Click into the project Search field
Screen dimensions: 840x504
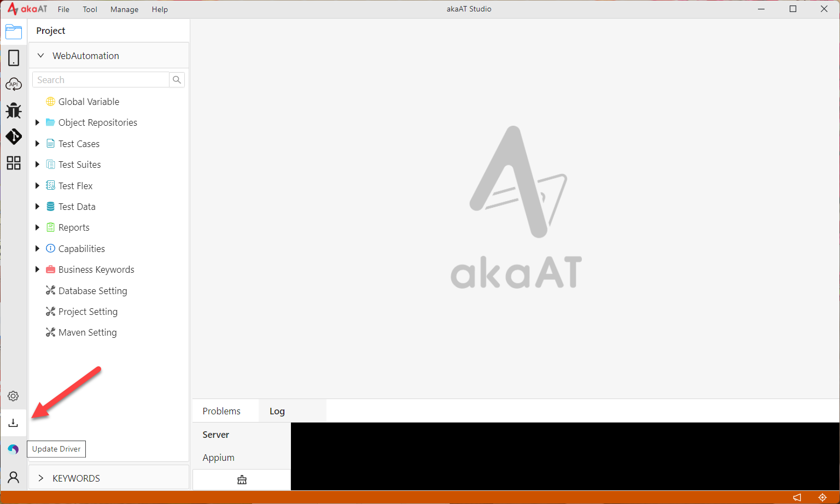click(x=101, y=80)
